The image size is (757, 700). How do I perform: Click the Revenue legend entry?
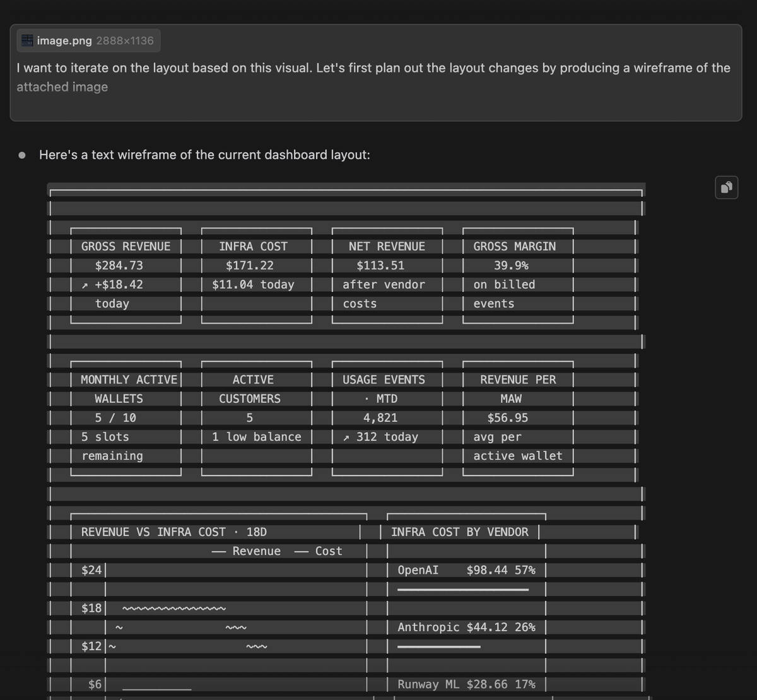(x=247, y=551)
